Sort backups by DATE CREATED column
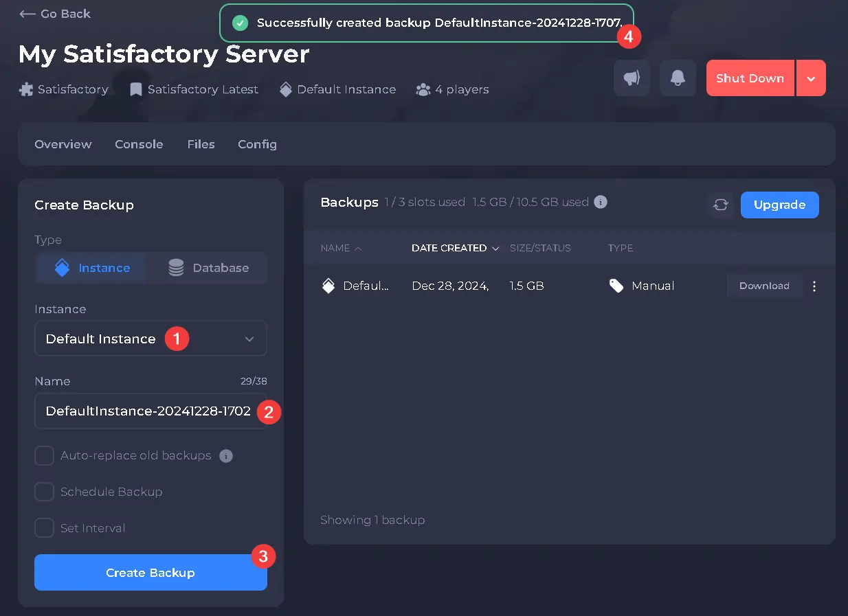 [x=455, y=248]
